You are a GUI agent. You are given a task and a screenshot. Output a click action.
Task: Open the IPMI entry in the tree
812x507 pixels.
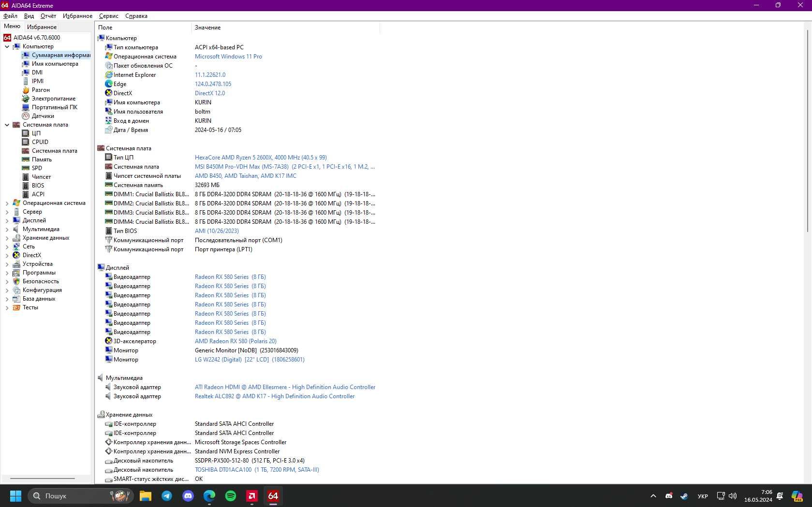(37, 81)
